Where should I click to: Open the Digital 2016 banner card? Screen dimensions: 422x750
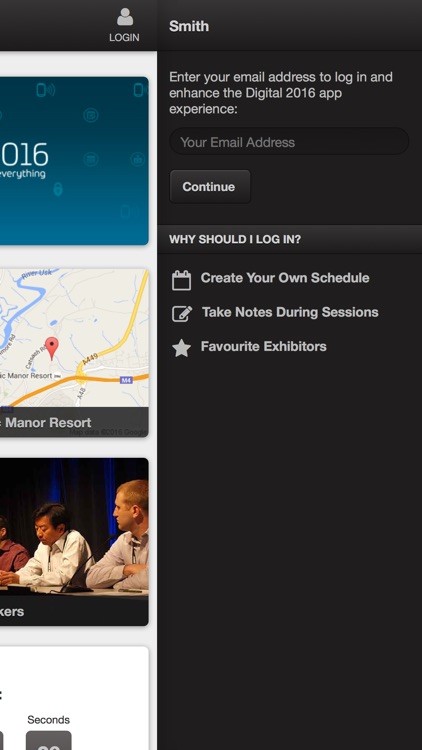click(x=74, y=161)
